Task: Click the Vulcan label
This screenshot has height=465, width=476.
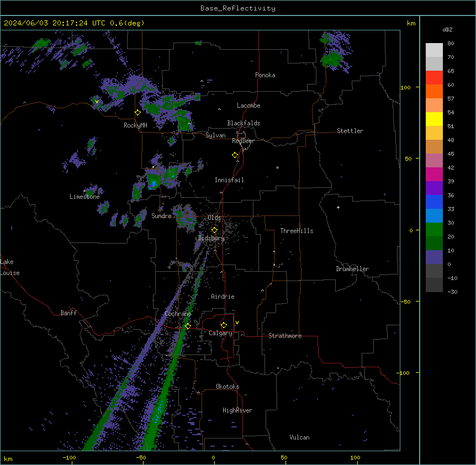Action: tap(300, 437)
